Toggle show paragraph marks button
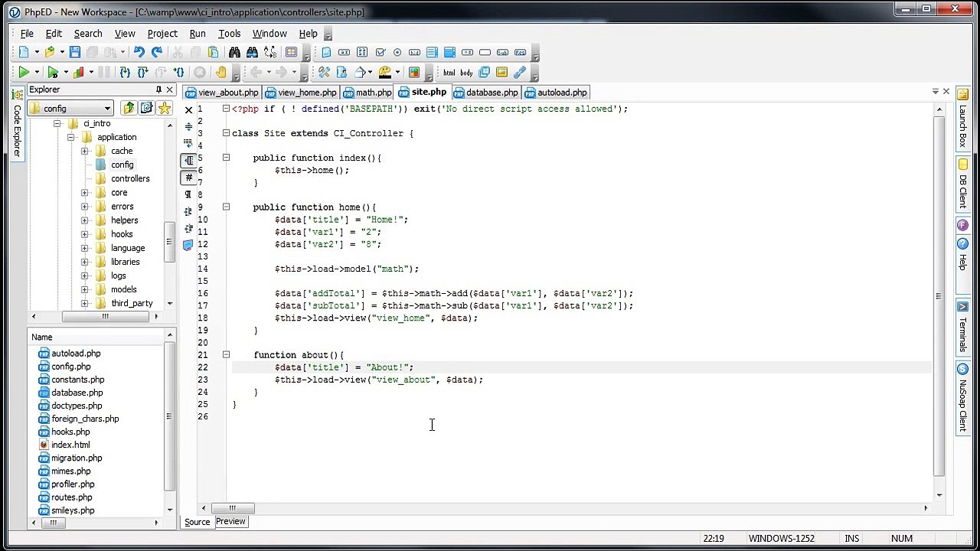 [x=188, y=194]
